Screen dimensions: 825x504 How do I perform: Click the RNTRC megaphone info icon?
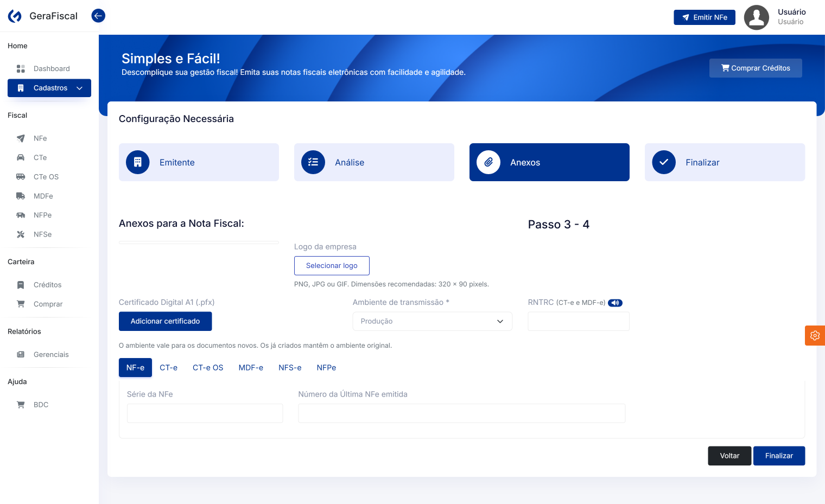(615, 303)
